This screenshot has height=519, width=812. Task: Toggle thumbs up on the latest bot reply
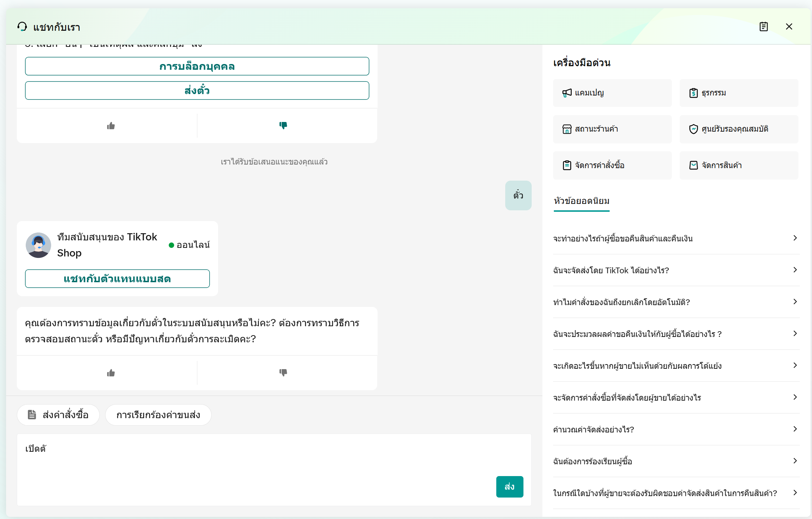pyautogui.click(x=111, y=373)
